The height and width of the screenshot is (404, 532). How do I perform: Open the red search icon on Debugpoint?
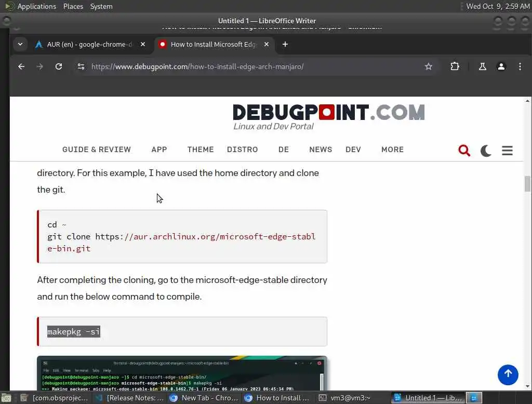click(x=464, y=150)
